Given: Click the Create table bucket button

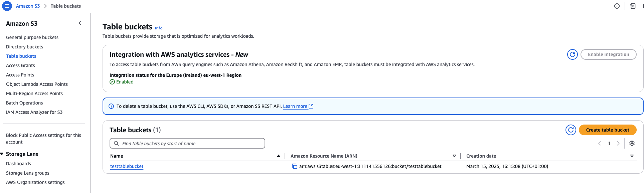Looking at the screenshot, I should pyautogui.click(x=608, y=130).
